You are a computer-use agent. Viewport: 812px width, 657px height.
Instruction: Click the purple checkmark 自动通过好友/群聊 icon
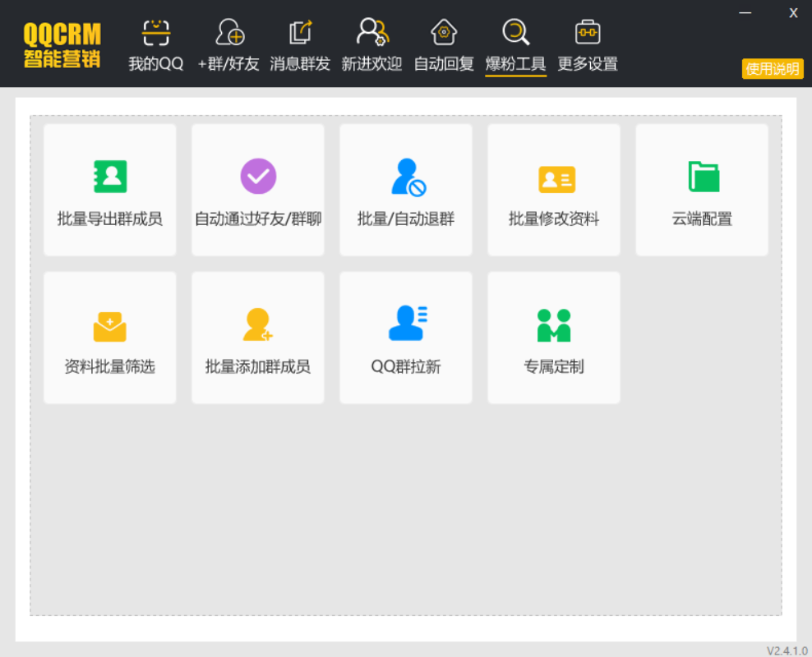point(258,177)
